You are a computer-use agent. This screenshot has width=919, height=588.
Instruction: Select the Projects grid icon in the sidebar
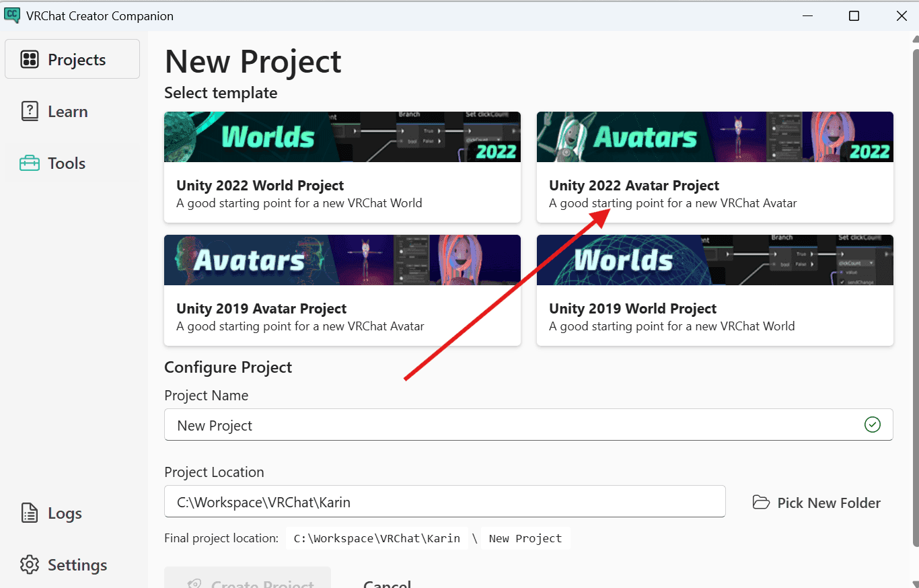(30, 59)
